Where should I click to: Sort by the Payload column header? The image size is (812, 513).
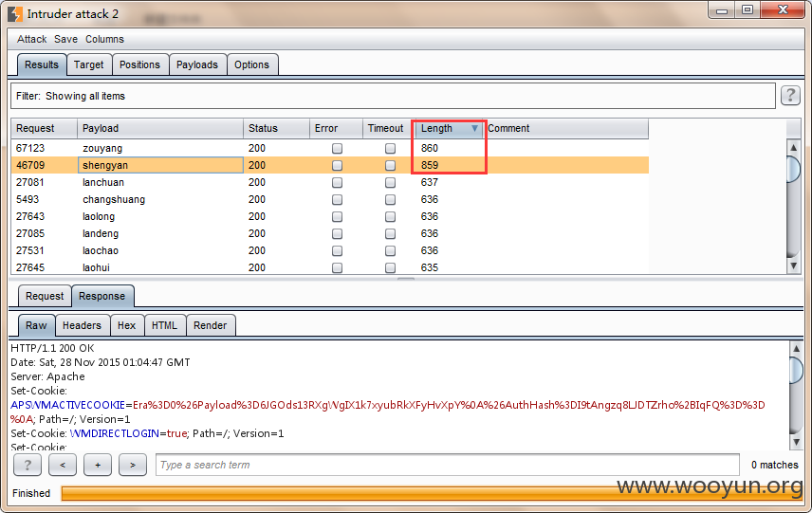[x=160, y=128]
